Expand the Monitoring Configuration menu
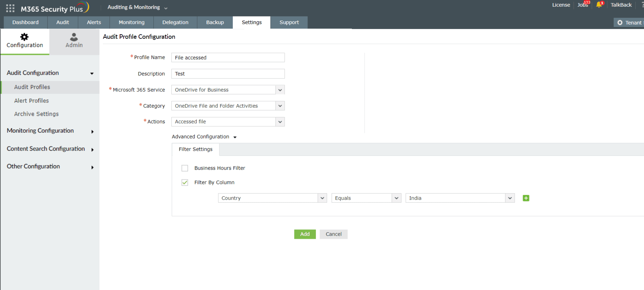The image size is (644, 290). pyautogui.click(x=50, y=131)
